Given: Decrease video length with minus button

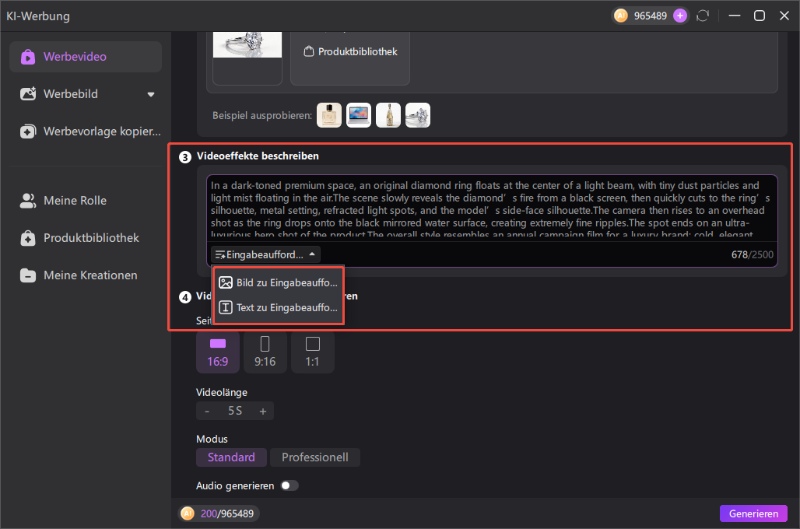Looking at the screenshot, I should pyautogui.click(x=207, y=411).
